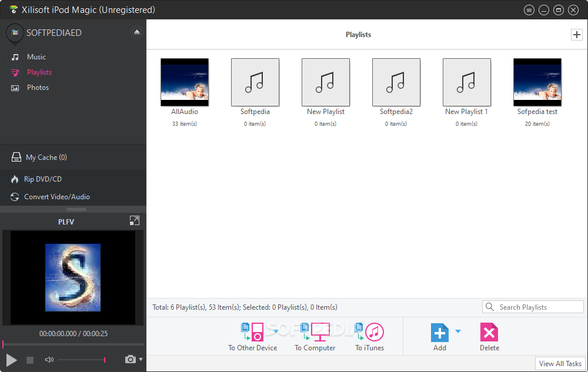Select Playlists in the sidebar
This screenshot has width=588, height=372.
click(39, 72)
